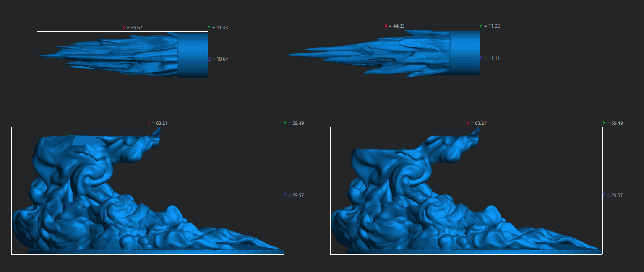Select the cylinder base of the 44.33 flame model
644x272 pixels.
click(x=465, y=53)
